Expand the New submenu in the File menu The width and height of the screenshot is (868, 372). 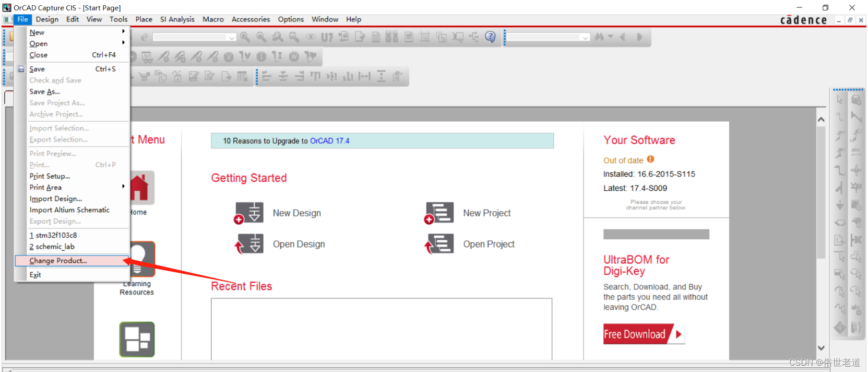(72, 32)
